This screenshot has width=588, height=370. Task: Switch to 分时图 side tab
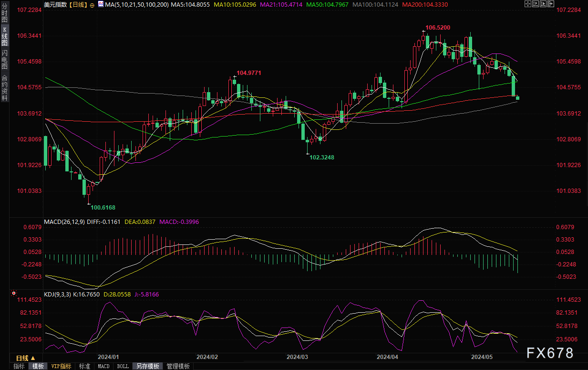click(x=4, y=13)
